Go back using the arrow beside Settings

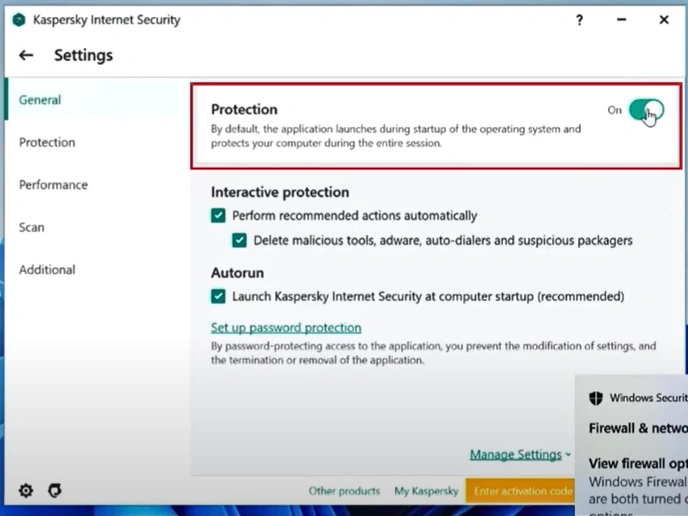tap(26, 55)
